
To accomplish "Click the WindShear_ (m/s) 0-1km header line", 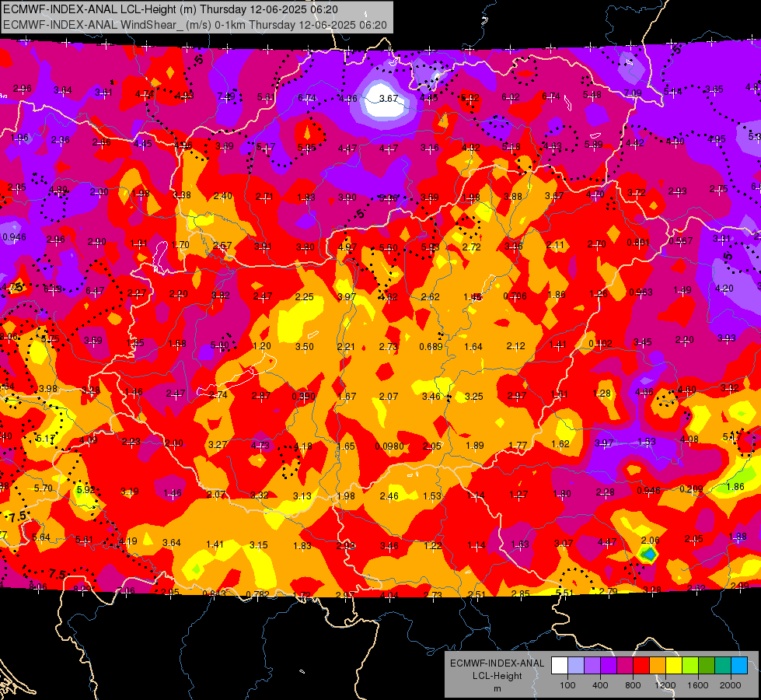I will tap(195, 25).
